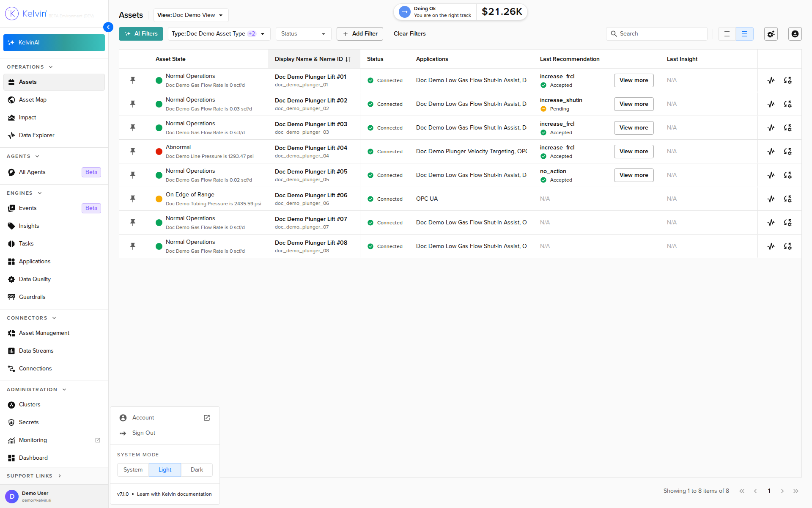
Task: Select Dark mode
Action: click(x=197, y=470)
